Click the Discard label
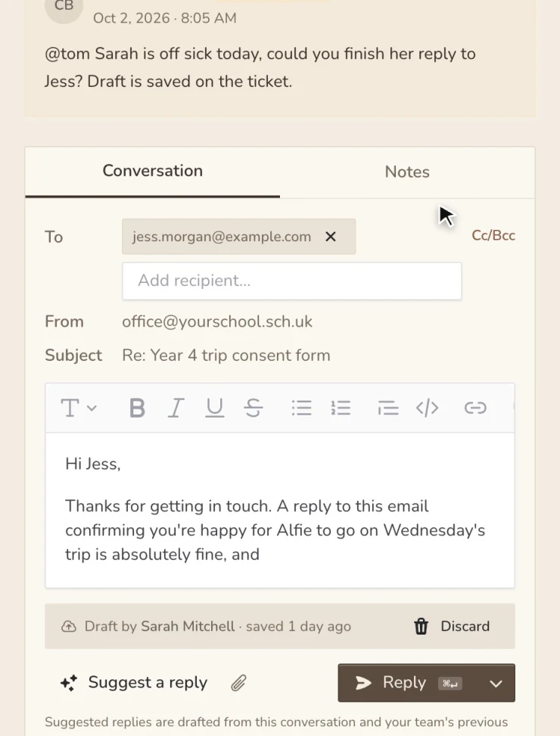560x736 pixels. (465, 626)
